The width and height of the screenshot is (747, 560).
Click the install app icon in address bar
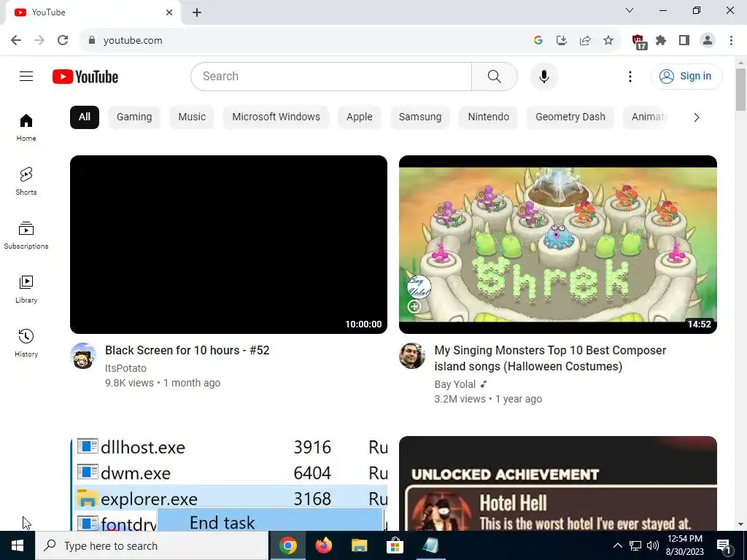click(562, 41)
